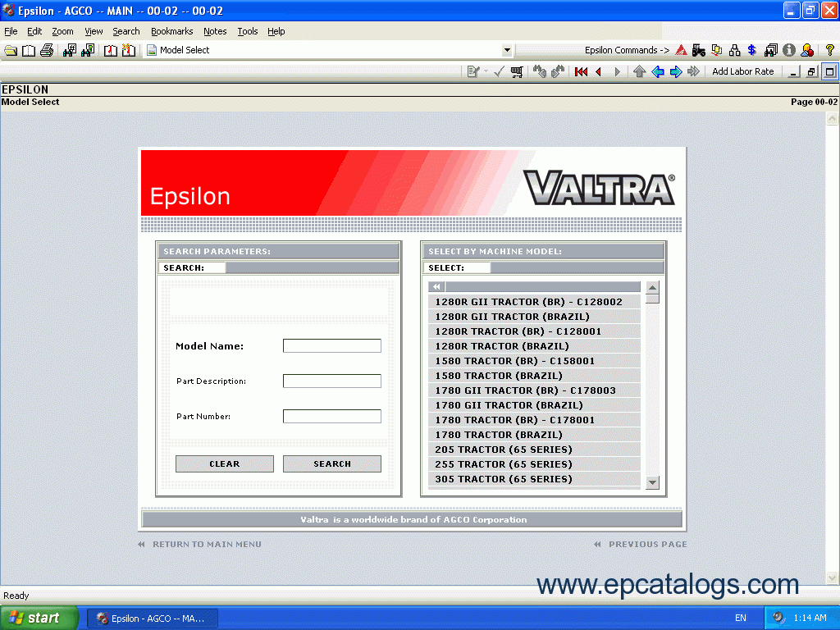Click the printer icon
This screenshot has width=840, height=630.
[x=47, y=50]
